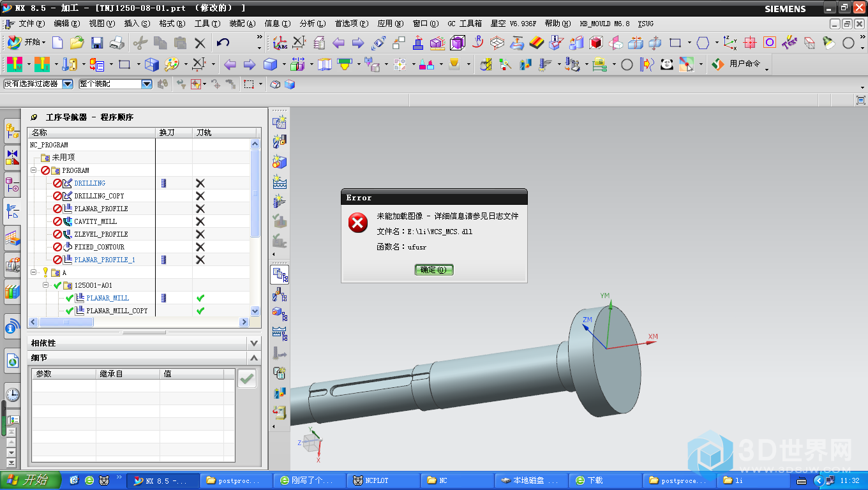
Task: Select the Geometry View icon
Action: pyautogui.click(x=279, y=313)
